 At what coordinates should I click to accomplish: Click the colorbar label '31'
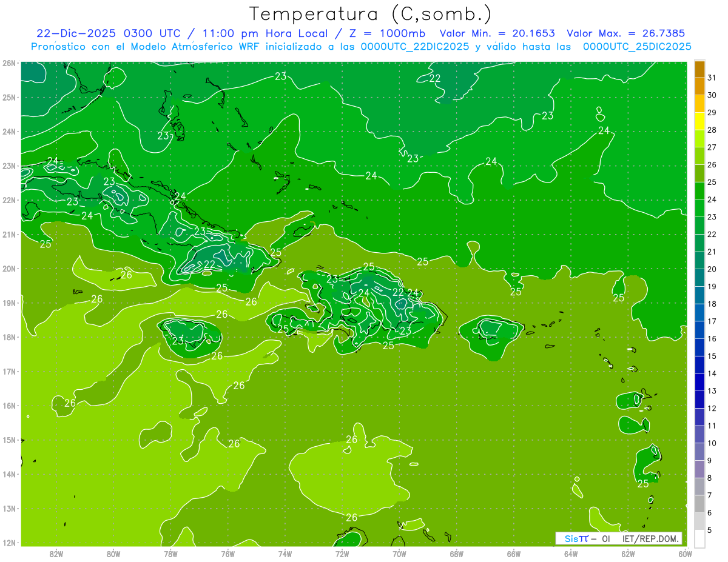point(712,78)
